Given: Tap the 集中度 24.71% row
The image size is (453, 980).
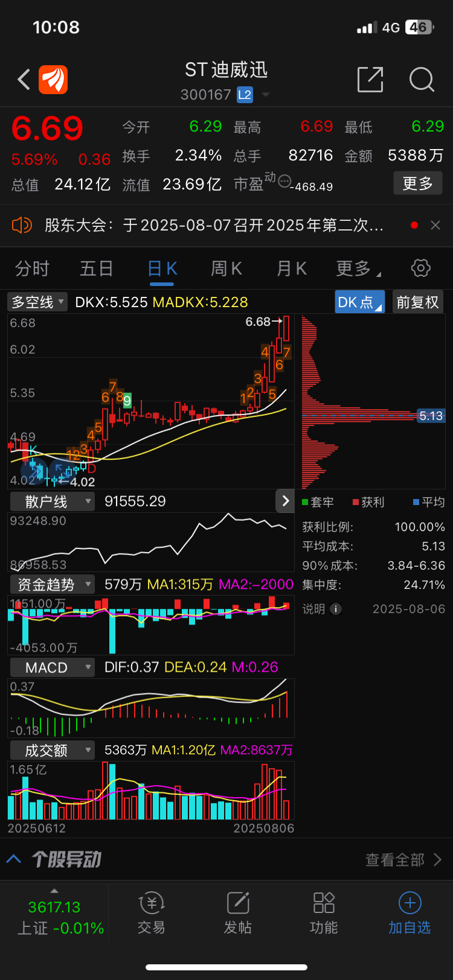Looking at the screenshot, I should pyautogui.click(x=374, y=585).
